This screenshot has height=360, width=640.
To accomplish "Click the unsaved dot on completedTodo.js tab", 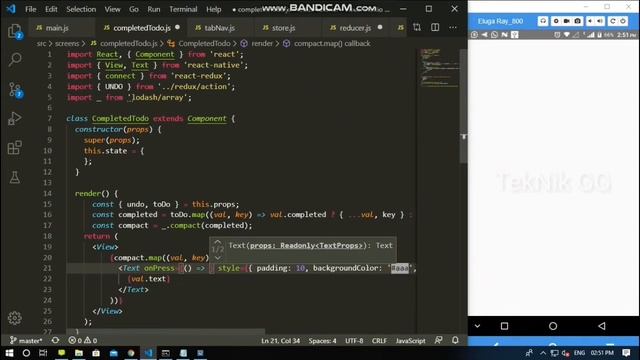I will coord(177,27).
